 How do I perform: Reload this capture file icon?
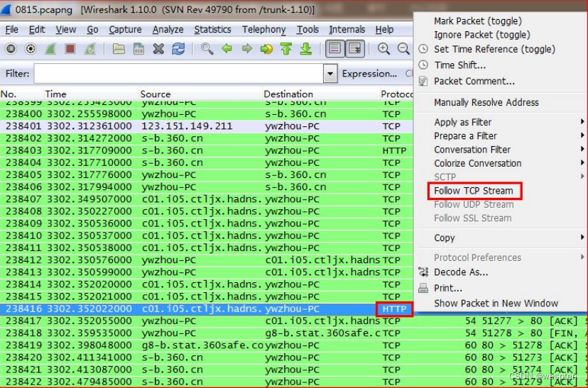[x=178, y=49]
